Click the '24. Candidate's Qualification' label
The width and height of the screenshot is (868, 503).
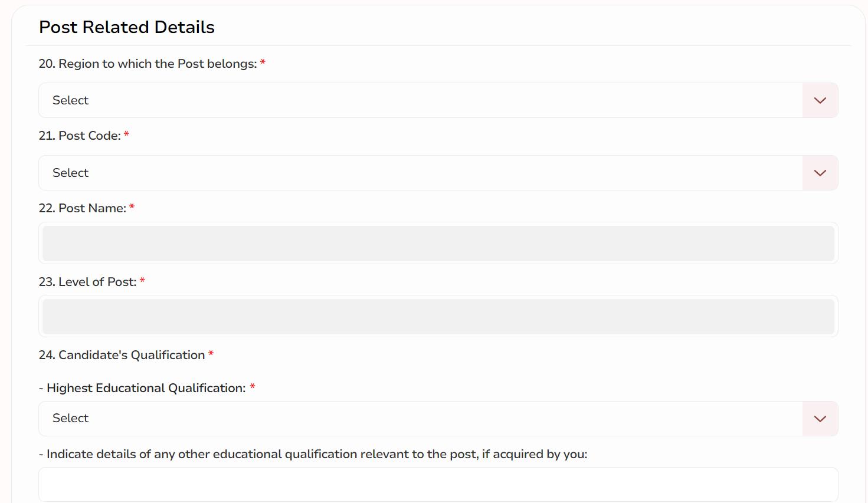click(x=122, y=355)
